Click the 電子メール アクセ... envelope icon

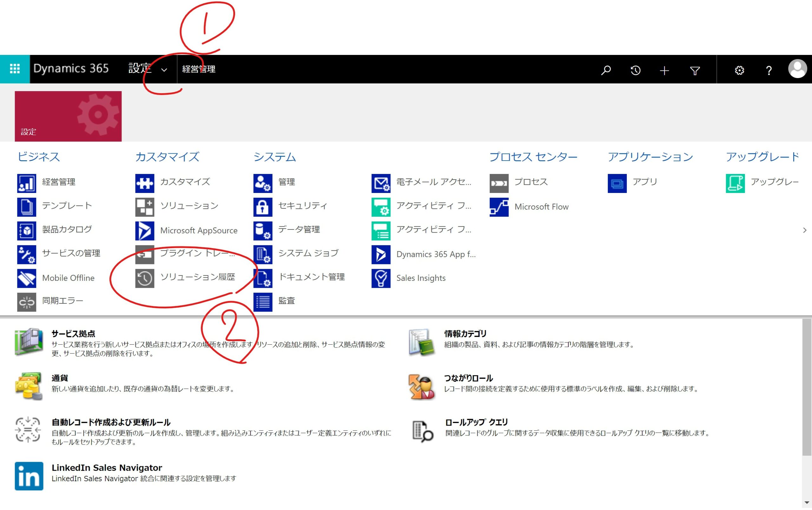(x=381, y=183)
